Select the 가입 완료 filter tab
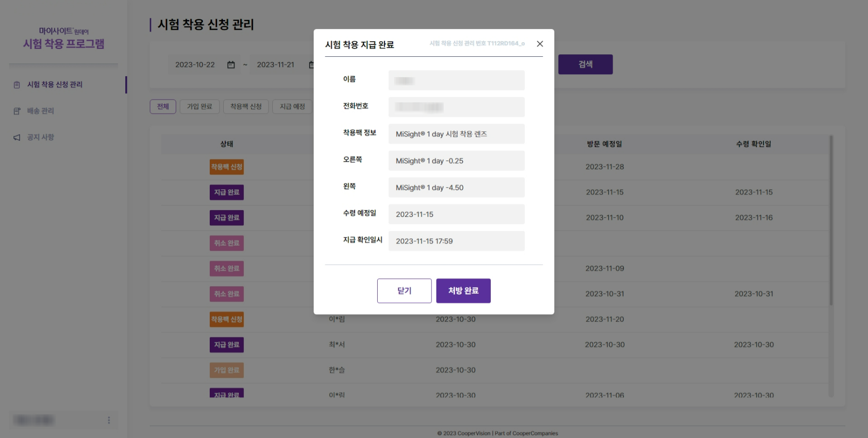 point(200,107)
